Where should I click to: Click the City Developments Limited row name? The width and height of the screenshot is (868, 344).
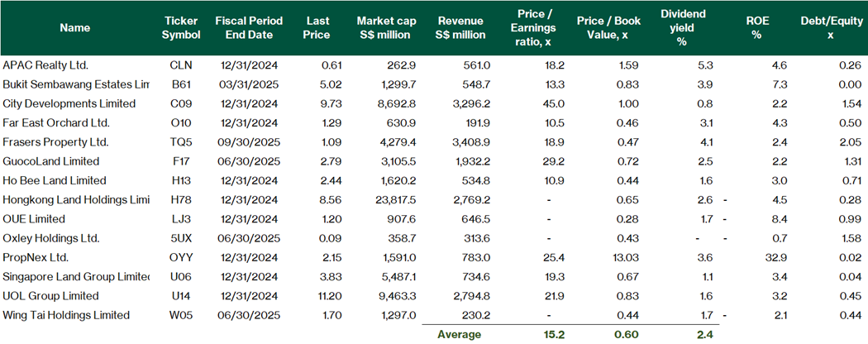(x=69, y=103)
